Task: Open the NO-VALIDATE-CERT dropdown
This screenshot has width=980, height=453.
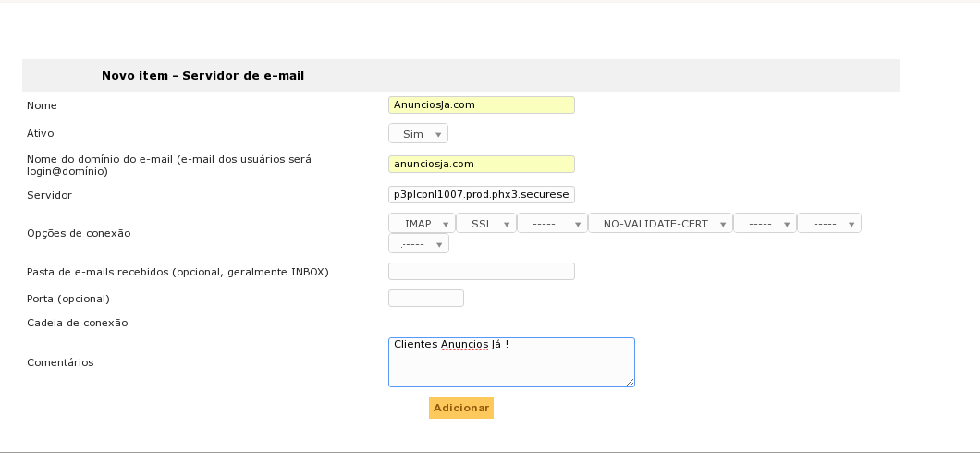Action: click(x=660, y=224)
